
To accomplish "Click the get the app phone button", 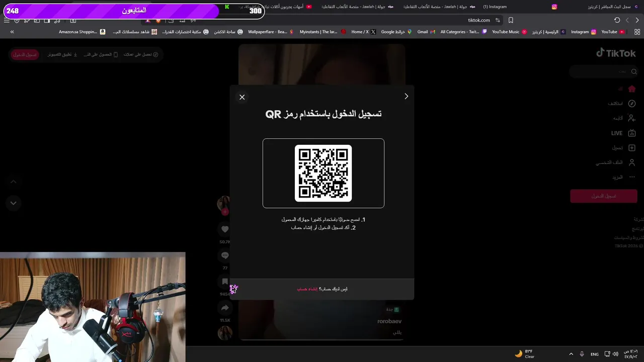I will tap(101, 54).
